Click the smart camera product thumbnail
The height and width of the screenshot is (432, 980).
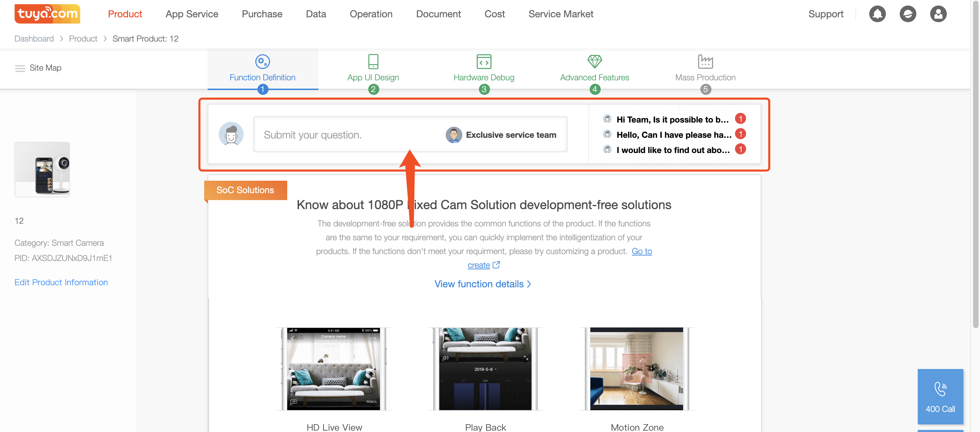42,169
